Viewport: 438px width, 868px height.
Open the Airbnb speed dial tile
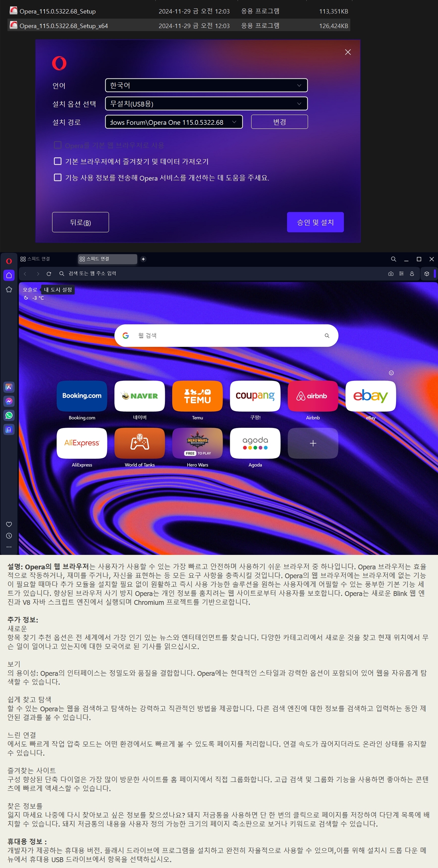tap(313, 396)
